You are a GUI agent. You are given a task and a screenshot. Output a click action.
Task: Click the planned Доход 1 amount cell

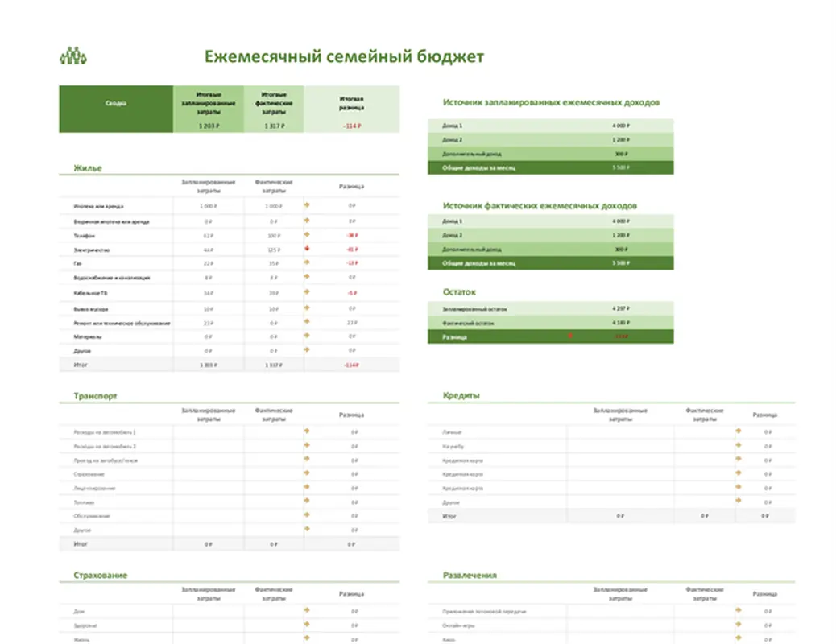click(x=619, y=126)
